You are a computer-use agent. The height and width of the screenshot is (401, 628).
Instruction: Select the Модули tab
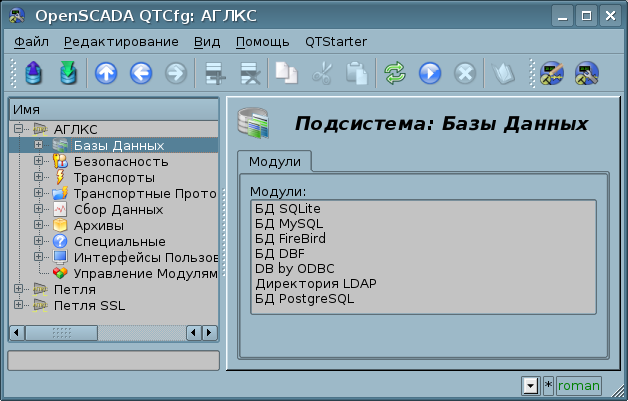(275, 161)
